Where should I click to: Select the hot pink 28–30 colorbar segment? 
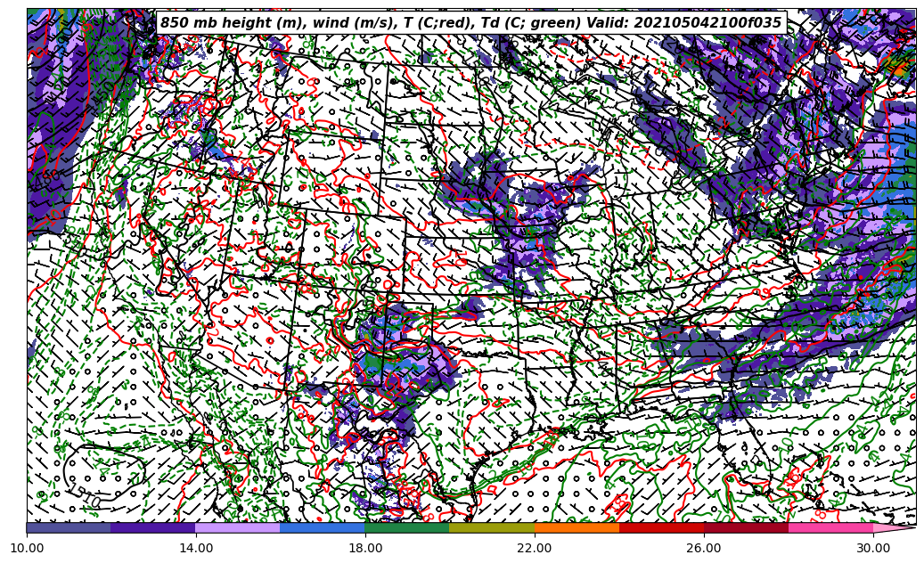coord(830,527)
